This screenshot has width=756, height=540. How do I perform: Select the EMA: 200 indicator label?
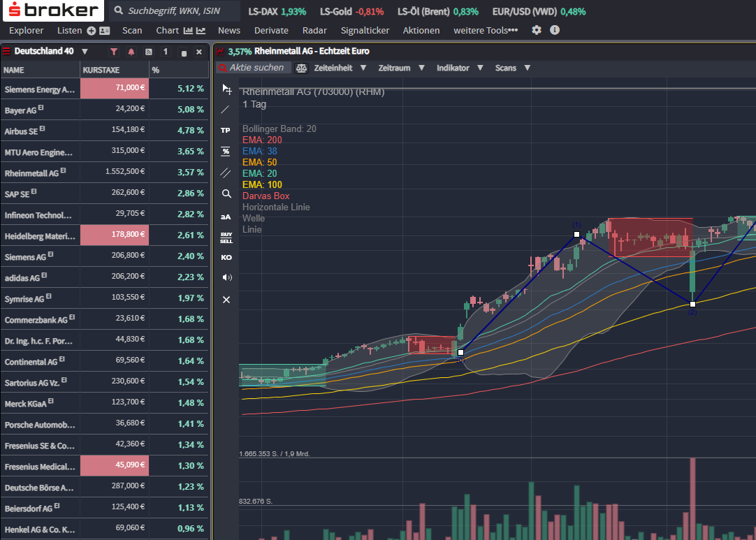click(x=262, y=140)
